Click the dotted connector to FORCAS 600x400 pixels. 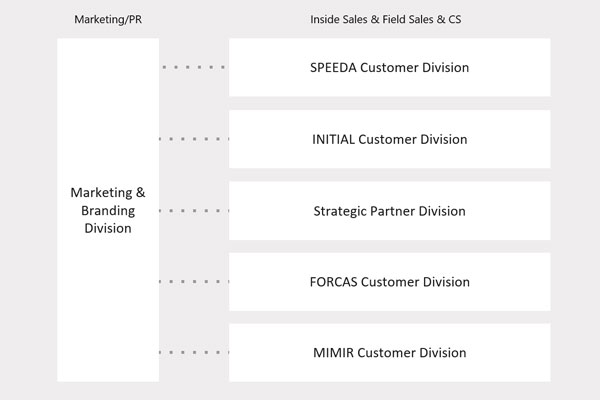coord(194,282)
